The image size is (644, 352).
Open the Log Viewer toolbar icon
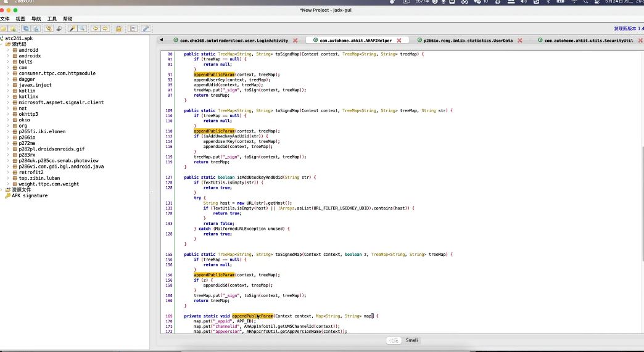point(132,28)
